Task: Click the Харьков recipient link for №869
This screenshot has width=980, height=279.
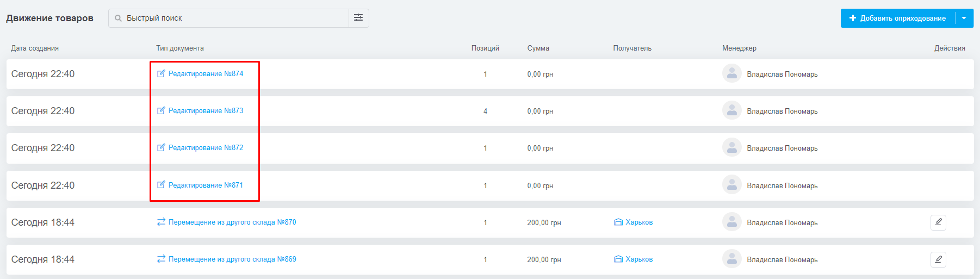Action: 639,259
